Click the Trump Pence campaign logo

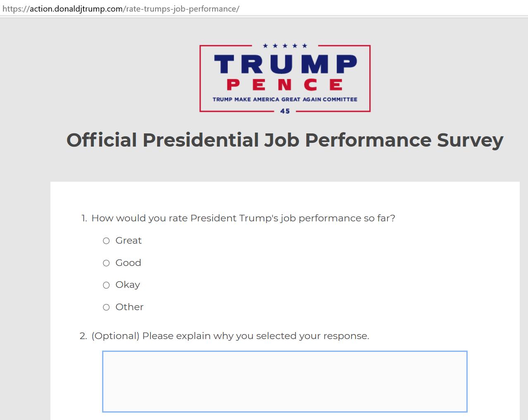click(x=285, y=78)
